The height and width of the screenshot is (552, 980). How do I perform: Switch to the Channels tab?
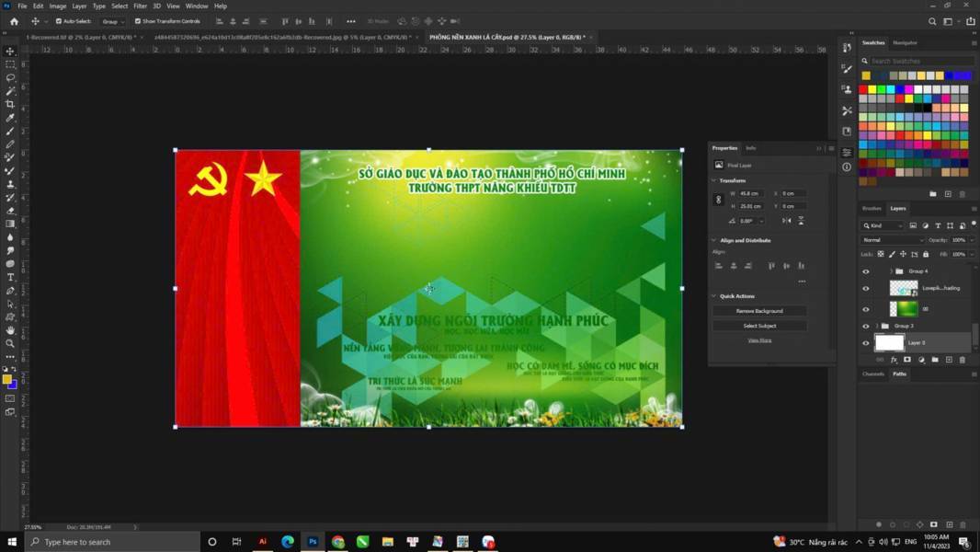coord(873,374)
